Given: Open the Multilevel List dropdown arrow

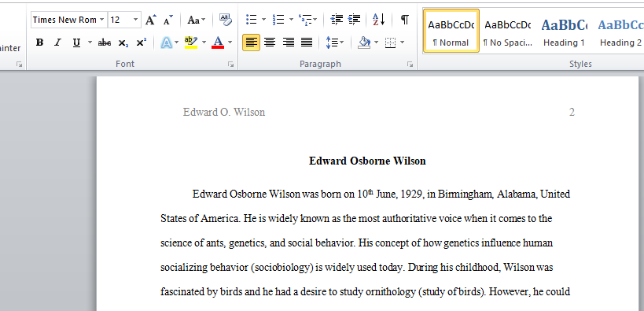Looking at the screenshot, I should pos(315,20).
